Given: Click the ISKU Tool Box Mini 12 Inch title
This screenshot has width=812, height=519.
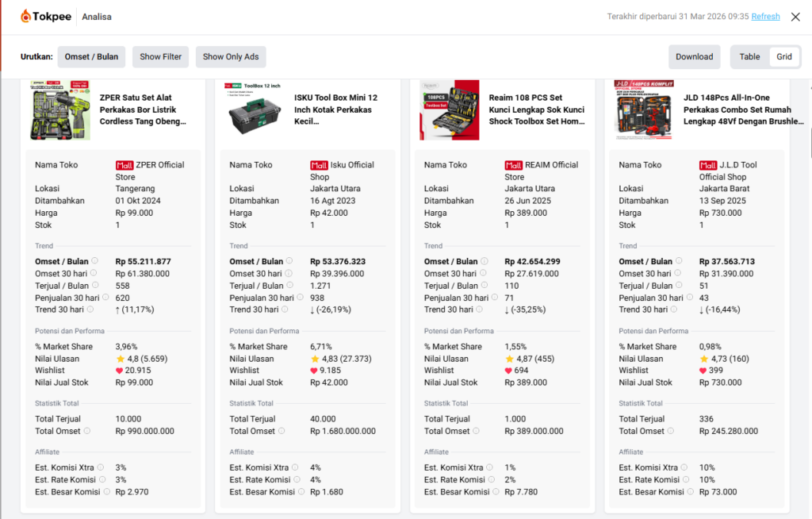Looking at the screenshot, I should pos(335,110).
